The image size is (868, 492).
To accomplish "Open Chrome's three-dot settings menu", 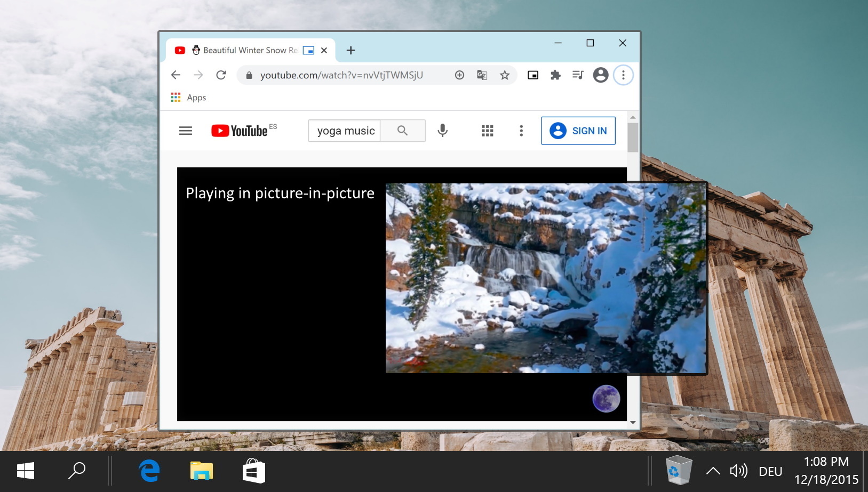I will coord(623,75).
